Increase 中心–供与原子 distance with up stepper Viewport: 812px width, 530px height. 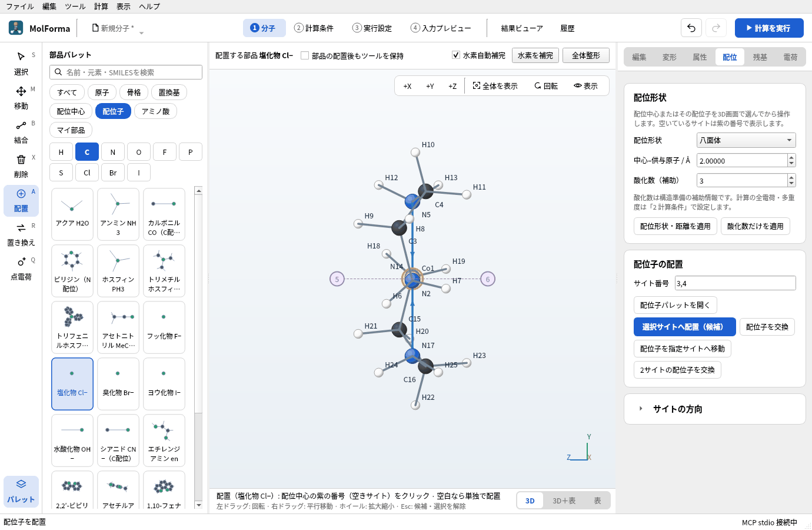pos(791,157)
